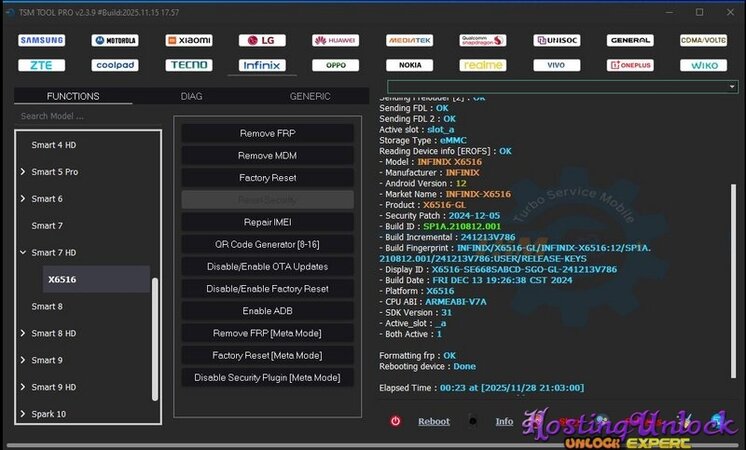The width and height of the screenshot is (746, 450).
Task: Expand the Spark 10 model node
Action: tap(23, 414)
